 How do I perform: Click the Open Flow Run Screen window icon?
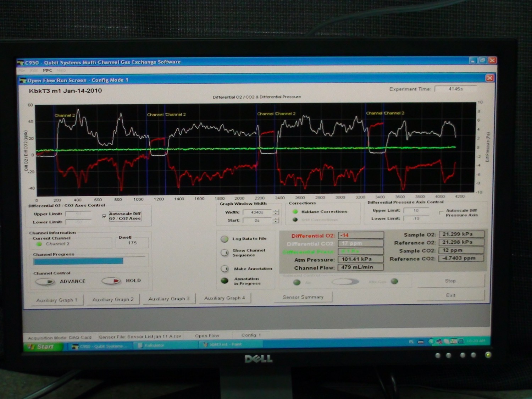[x=23, y=81]
